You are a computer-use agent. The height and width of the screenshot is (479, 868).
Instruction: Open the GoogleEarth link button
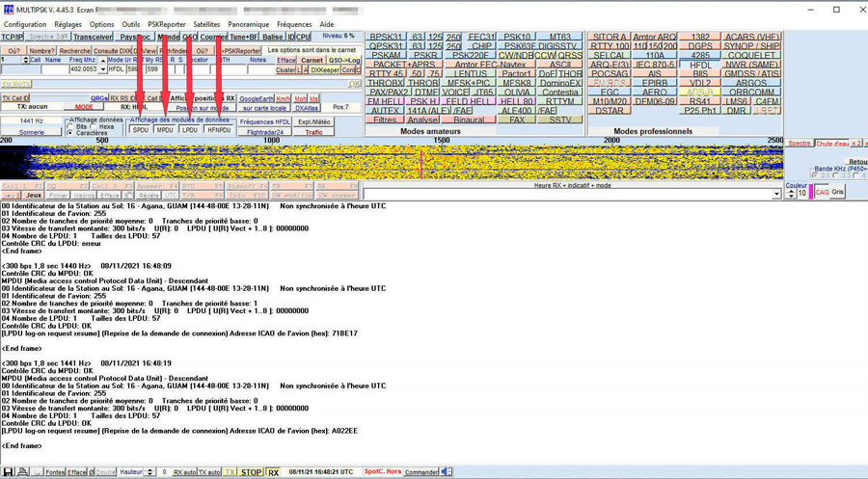257,98
